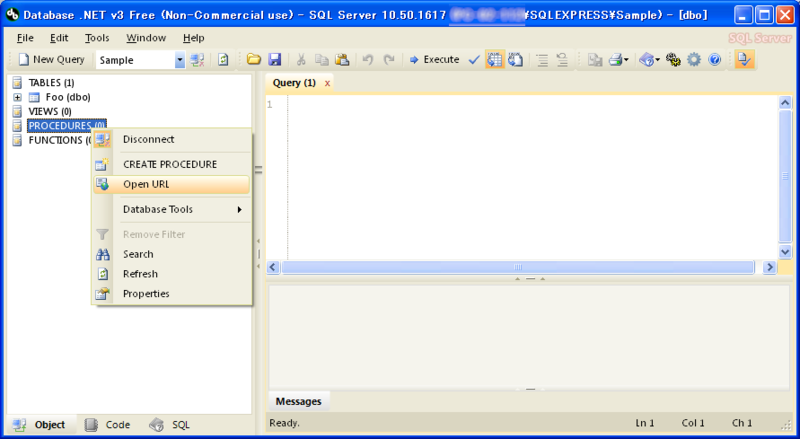Click into the query editor area

click(533, 178)
